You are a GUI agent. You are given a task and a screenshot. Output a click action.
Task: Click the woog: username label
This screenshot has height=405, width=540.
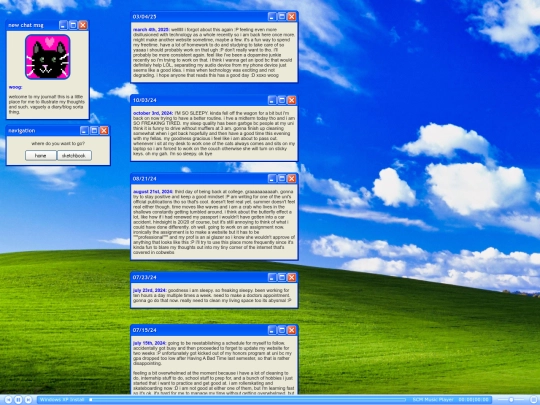[15, 87]
